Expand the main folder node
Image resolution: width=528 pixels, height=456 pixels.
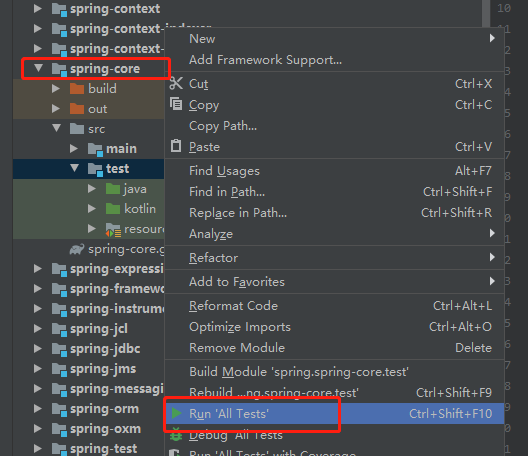74,149
